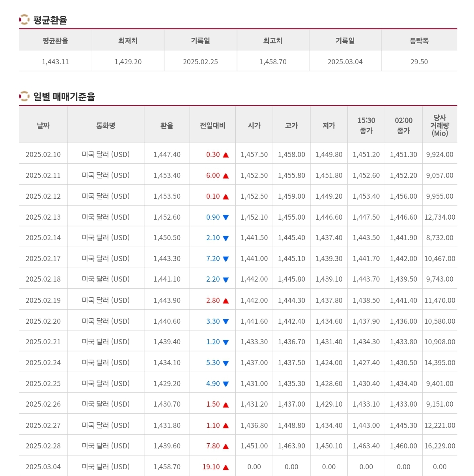The width and height of the screenshot is (474, 476).
Task: Click the change value 2.10 for 2025.02.14
Action: [x=213, y=238]
